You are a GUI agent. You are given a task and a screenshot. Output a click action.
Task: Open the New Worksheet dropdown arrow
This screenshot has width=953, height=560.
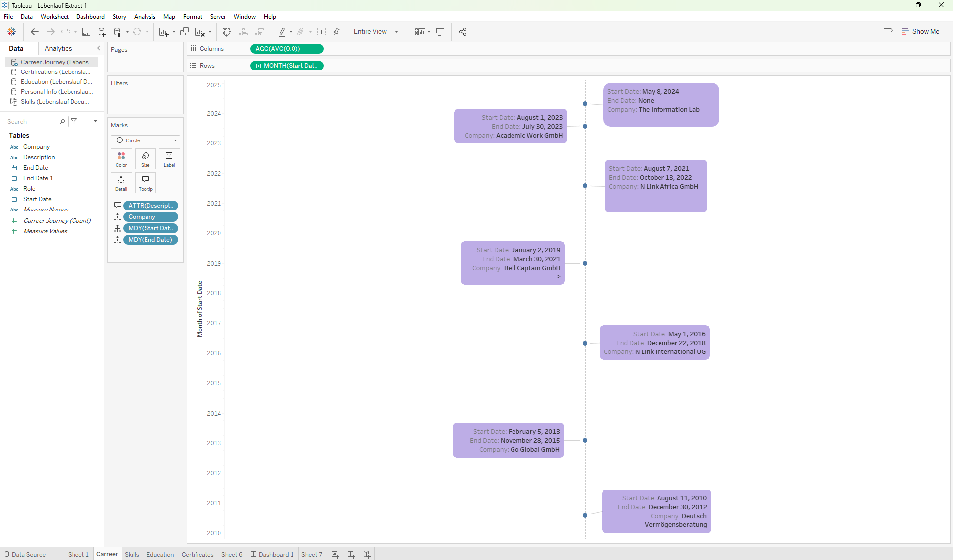[174, 32]
